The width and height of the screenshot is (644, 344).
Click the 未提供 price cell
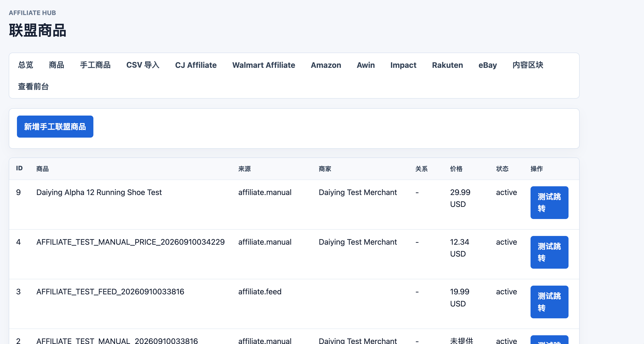(x=462, y=341)
